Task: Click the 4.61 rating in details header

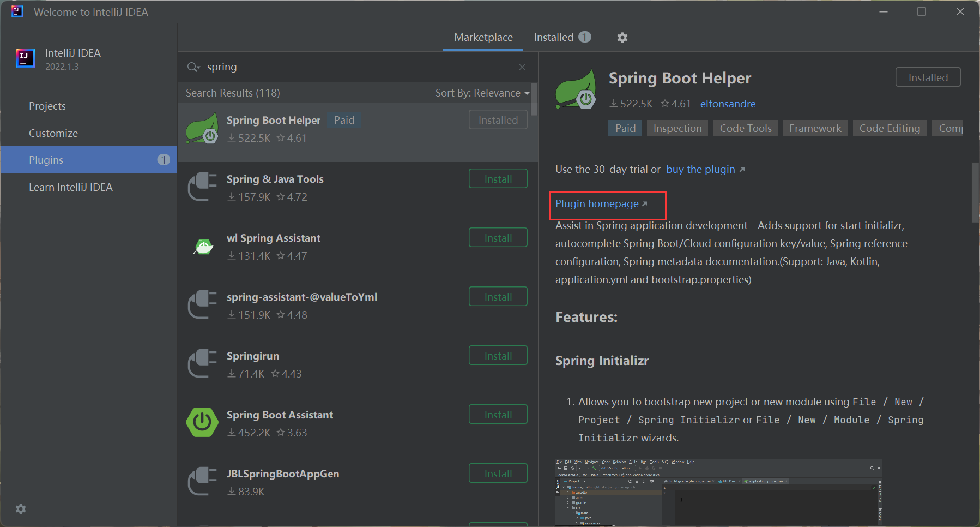Action: 676,104
